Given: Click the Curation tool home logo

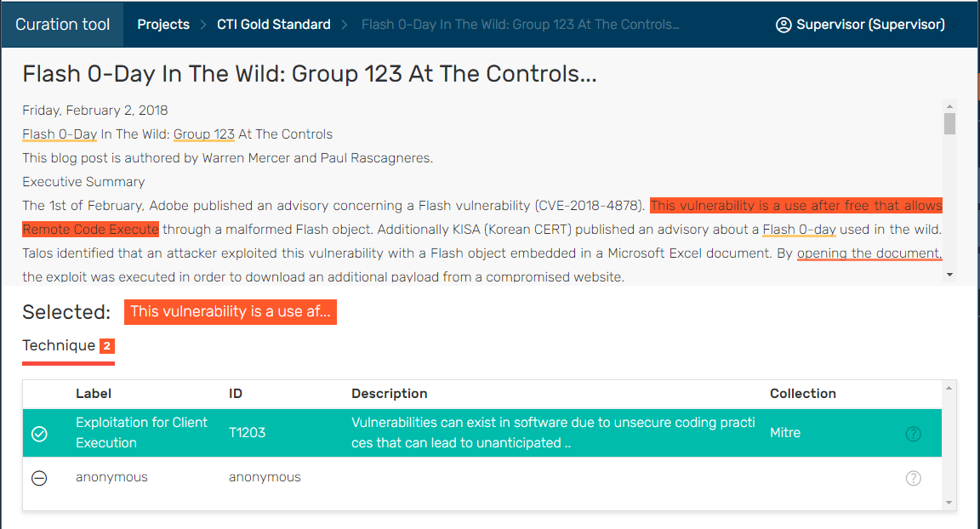Looking at the screenshot, I should (62, 25).
